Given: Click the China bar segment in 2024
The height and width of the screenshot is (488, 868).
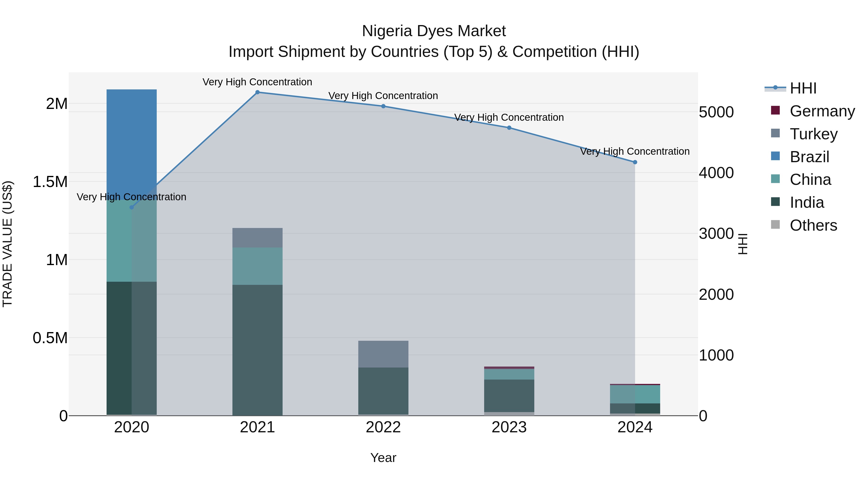Looking at the screenshot, I should (x=635, y=394).
